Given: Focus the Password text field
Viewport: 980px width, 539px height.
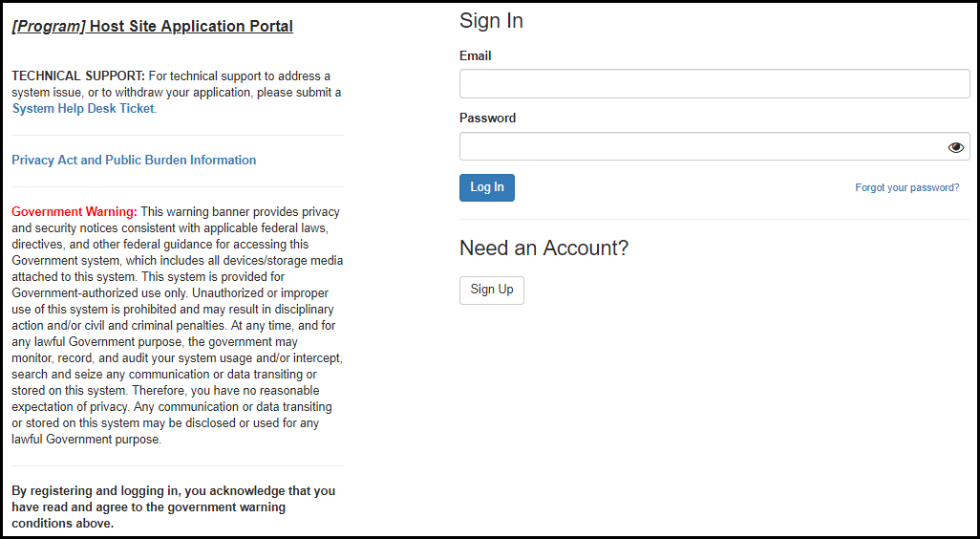Looking at the screenshot, I should [702, 146].
